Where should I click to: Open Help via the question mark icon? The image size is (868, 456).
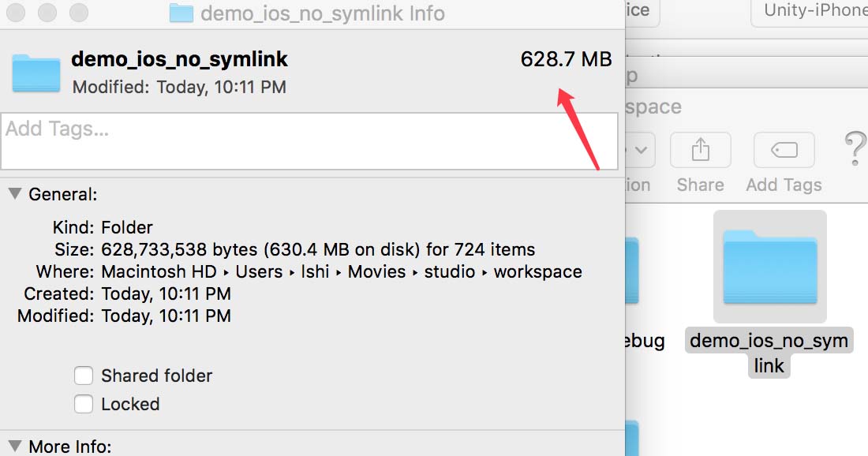pyautogui.click(x=855, y=148)
